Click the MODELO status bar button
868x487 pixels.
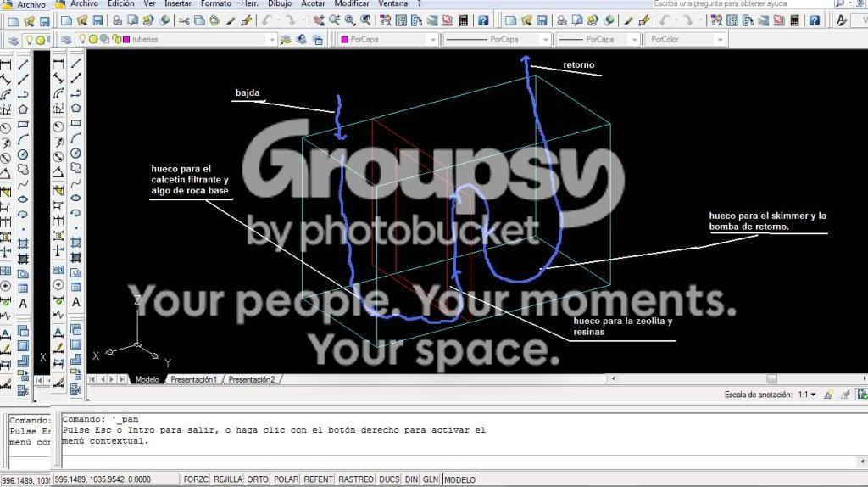pyautogui.click(x=459, y=479)
